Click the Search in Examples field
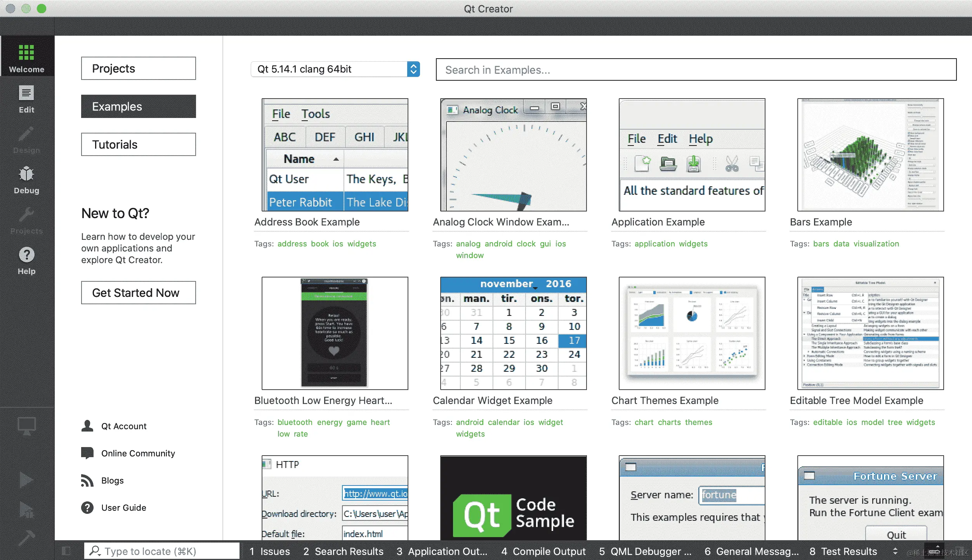972x560 pixels. point(696,70)
